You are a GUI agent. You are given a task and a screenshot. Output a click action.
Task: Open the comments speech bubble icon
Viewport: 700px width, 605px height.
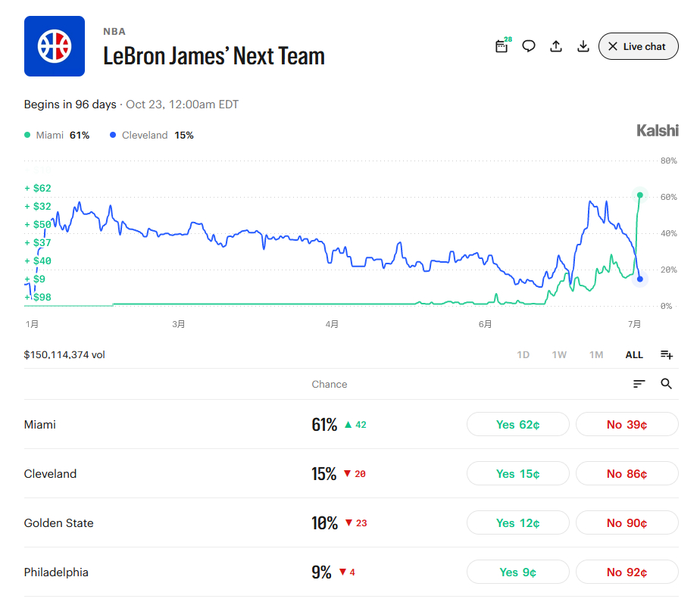tap(529, 46)
